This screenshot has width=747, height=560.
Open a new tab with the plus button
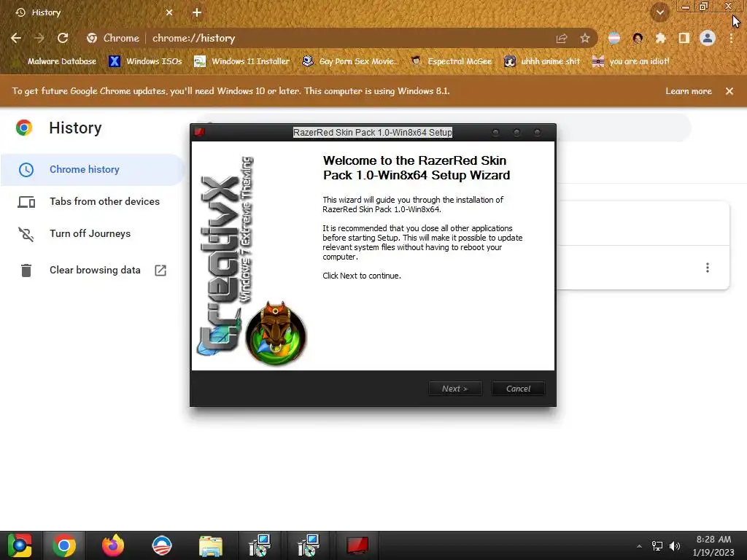(197, 12)
